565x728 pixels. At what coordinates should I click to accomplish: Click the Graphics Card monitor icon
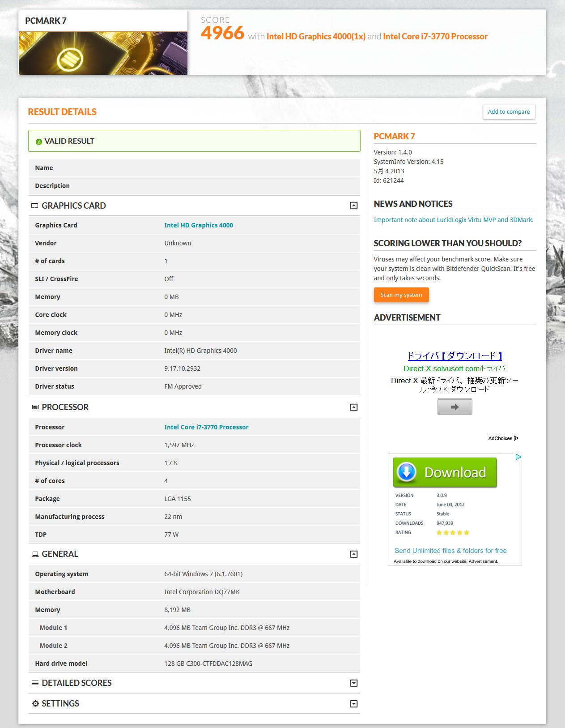pos(34,206)
